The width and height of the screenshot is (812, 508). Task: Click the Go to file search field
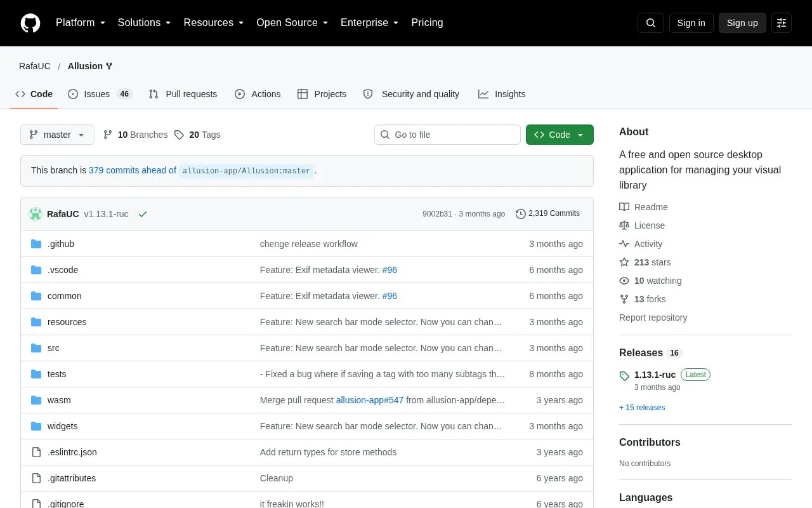[x=447, y=135]
